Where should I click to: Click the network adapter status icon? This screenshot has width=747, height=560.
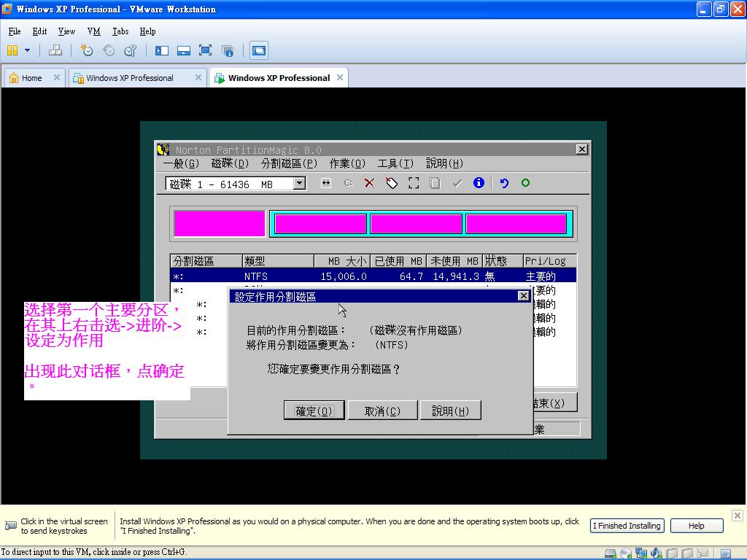pyautogui.click(x=641, y=553)
